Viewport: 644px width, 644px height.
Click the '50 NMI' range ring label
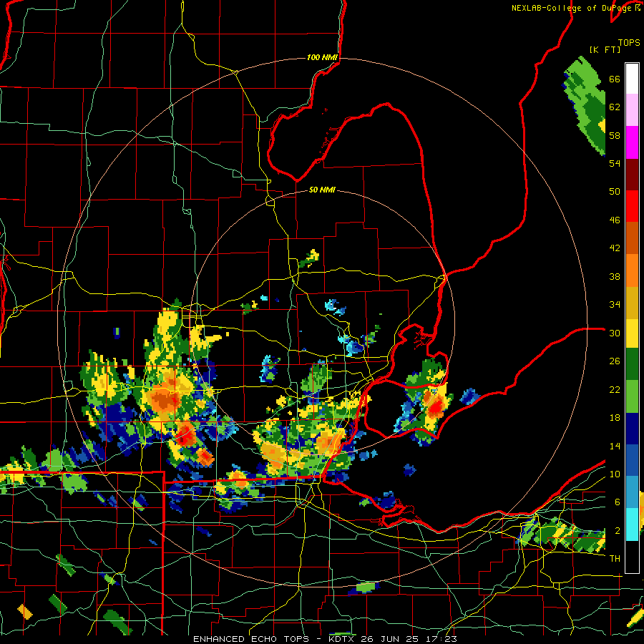click(x=322, y=190)
